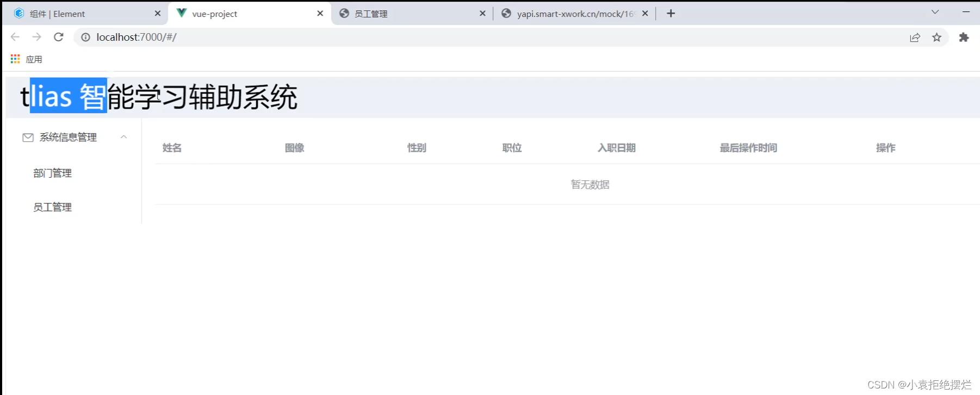Image resolution: width=980 pixels, height=395 pixels.
Task: Click the 暂无数据 empty table message
Action: 590,185
